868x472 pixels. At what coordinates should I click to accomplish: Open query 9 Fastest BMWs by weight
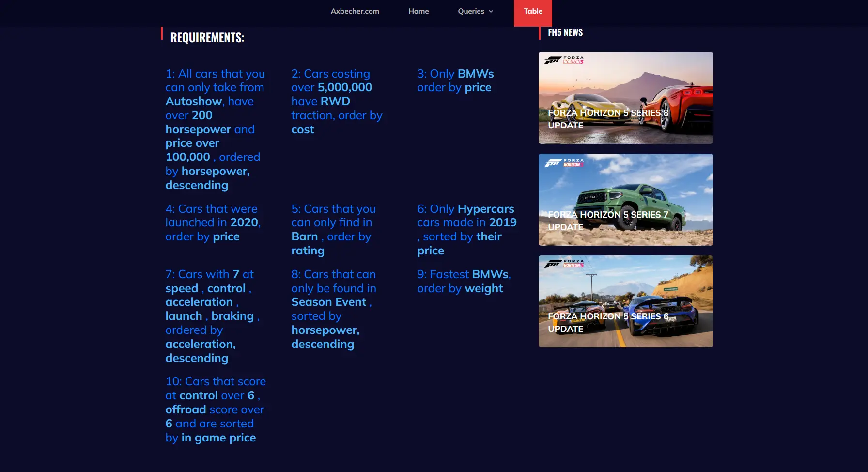click(x=464, y=281)
